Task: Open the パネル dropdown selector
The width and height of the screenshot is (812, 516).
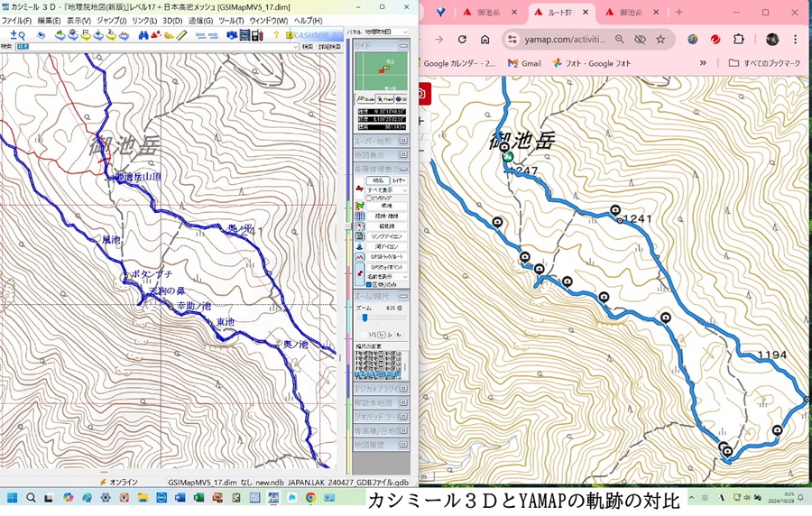Action: [386, 32]
